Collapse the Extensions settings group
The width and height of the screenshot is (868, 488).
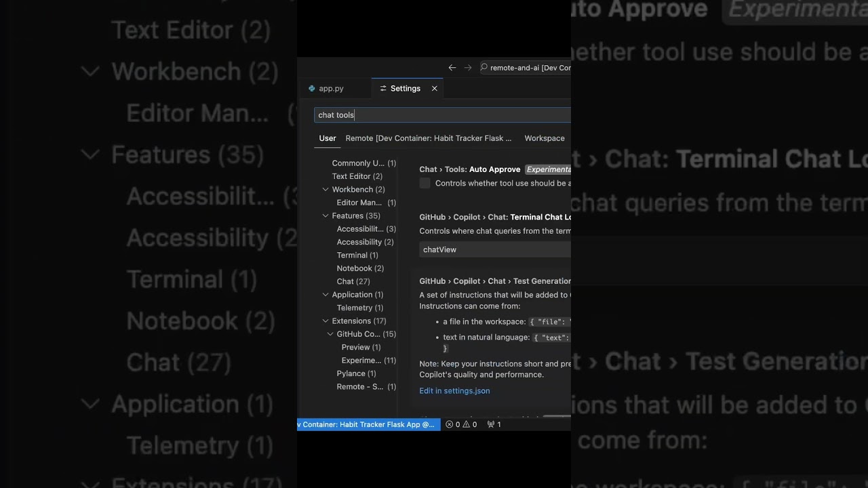(325, 321)
